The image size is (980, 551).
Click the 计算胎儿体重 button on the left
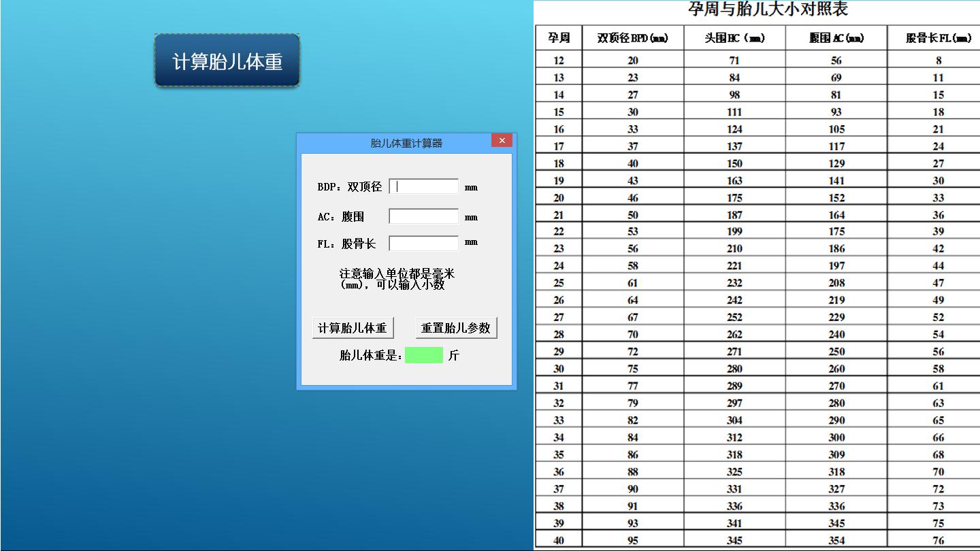click(227, 60)
